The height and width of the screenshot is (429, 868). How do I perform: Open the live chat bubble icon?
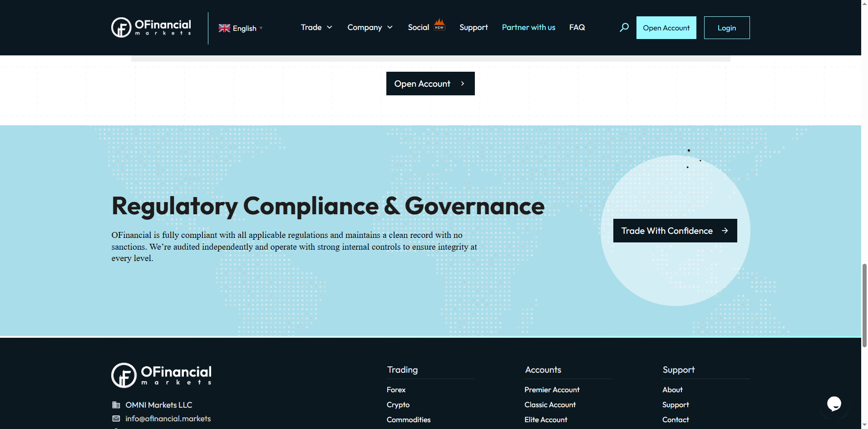pos(834,404)
